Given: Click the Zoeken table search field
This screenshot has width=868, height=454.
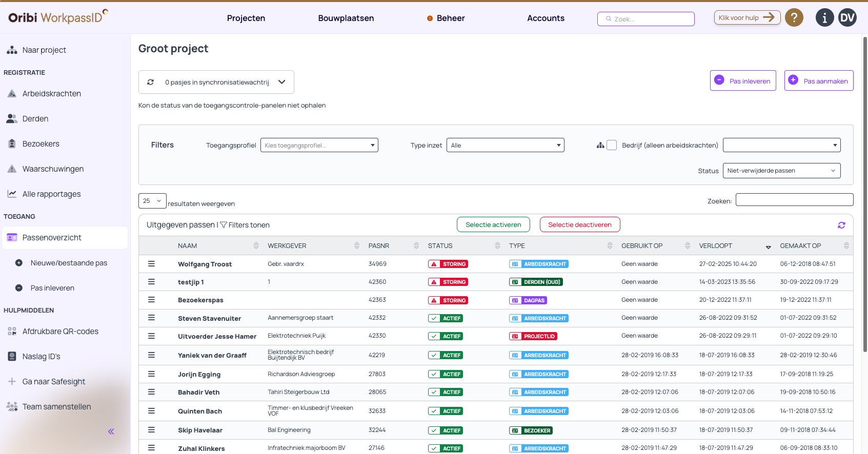Looking at the screenshot, I should coord(794,200).
